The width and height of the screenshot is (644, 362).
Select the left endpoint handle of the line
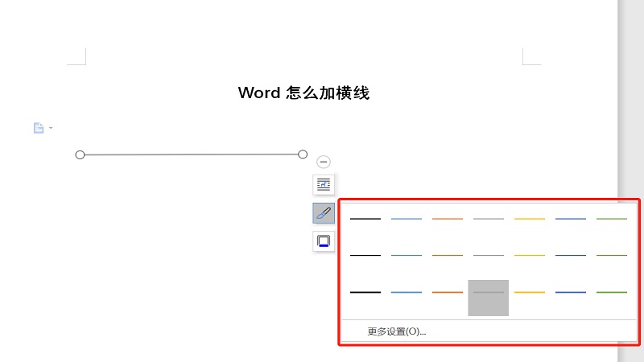pyautogui.click(x=80, y=154)
